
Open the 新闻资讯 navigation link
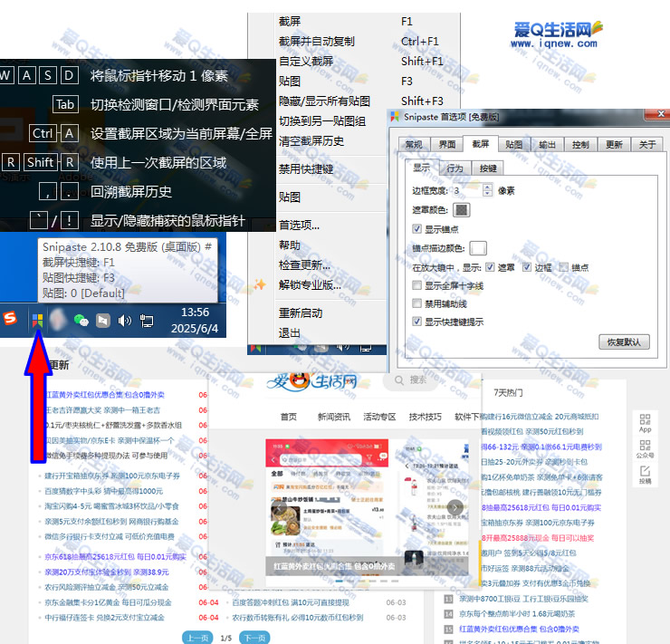tap(334, 417)
